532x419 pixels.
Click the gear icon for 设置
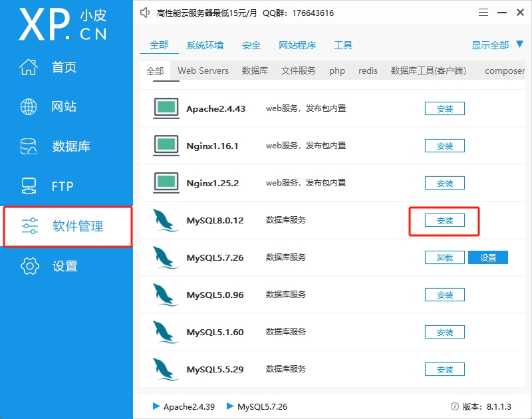(30, 265)
